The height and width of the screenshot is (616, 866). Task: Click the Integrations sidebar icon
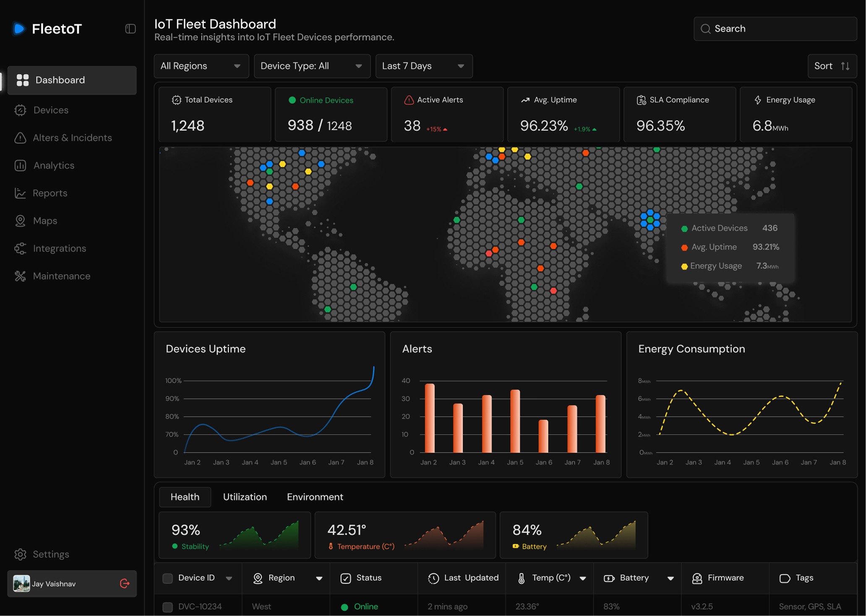[x=20, y=248]
